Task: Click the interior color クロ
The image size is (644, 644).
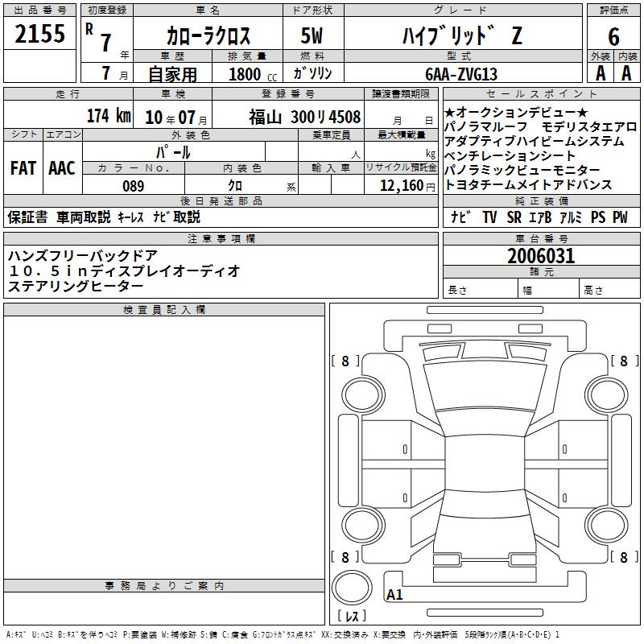Action: 235,186
